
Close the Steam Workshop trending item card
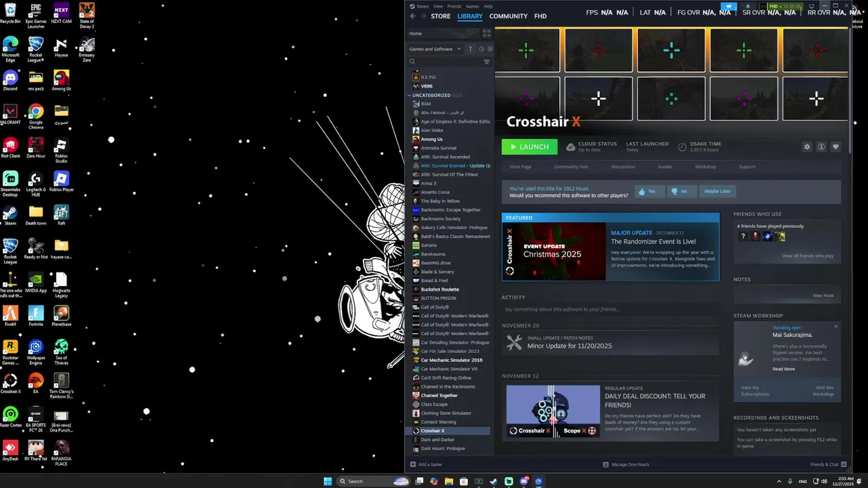835,327
